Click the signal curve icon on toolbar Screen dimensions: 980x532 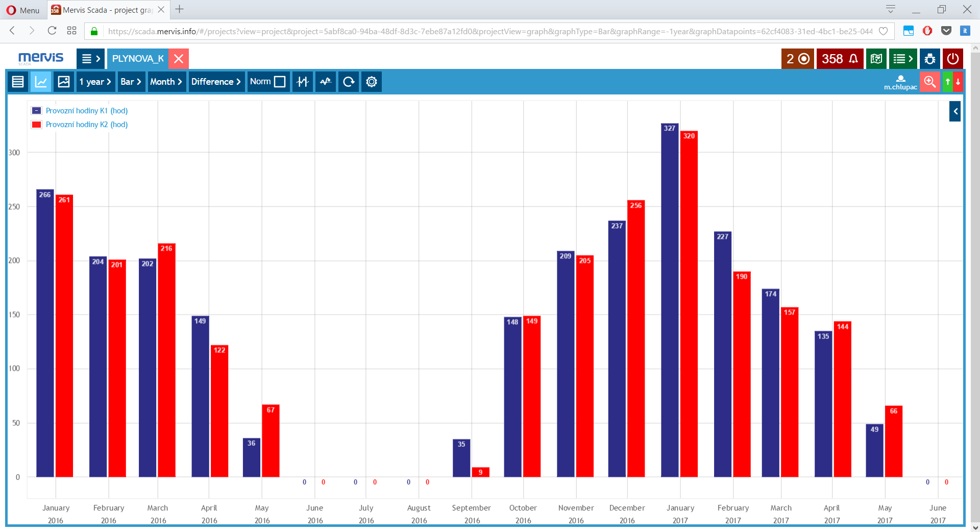[325, 82]
